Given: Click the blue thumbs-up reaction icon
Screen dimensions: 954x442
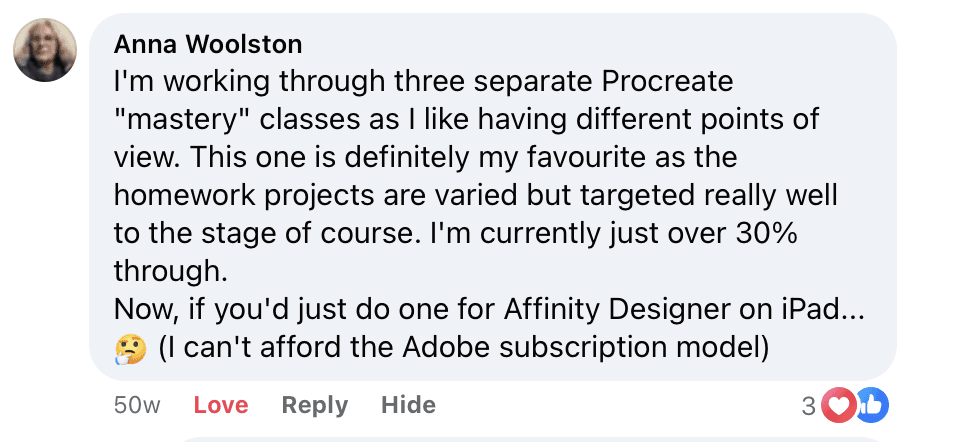Looking at the screenshot, I should pyautogui.click(x=870, y=405).
